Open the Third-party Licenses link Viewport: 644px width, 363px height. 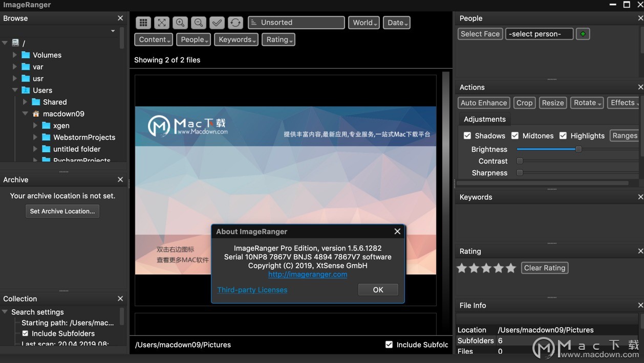click(x=252, y=290)
